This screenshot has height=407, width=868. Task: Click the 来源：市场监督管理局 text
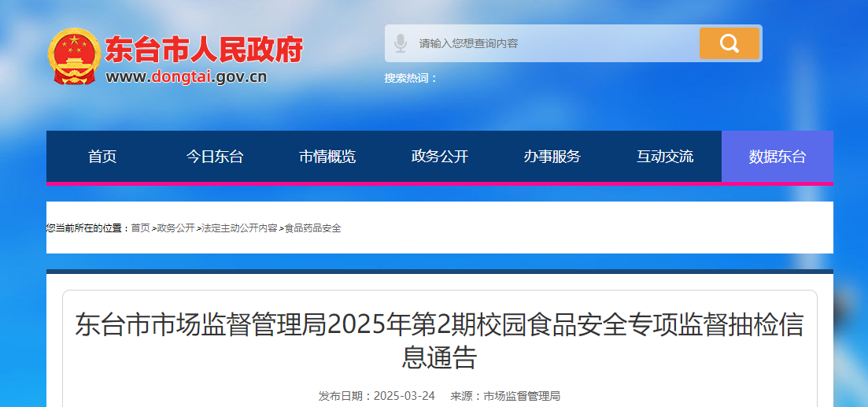pos(505,396)
